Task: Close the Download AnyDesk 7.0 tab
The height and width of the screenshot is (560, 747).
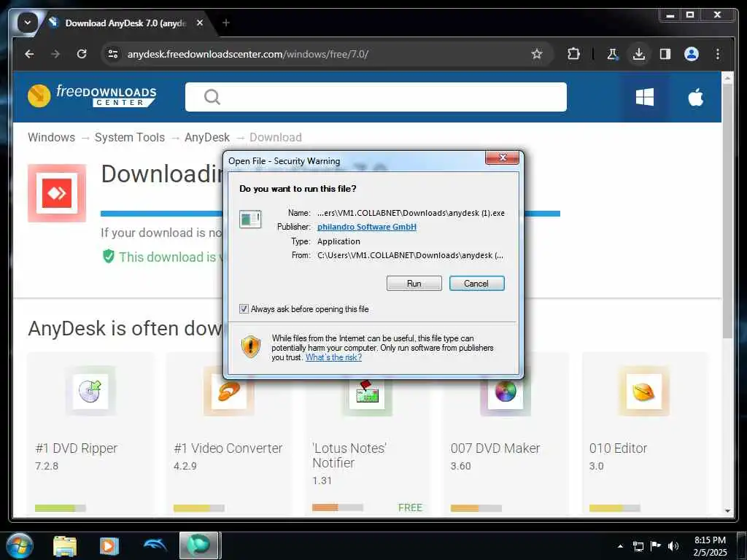Action: (x=200, y=23)
